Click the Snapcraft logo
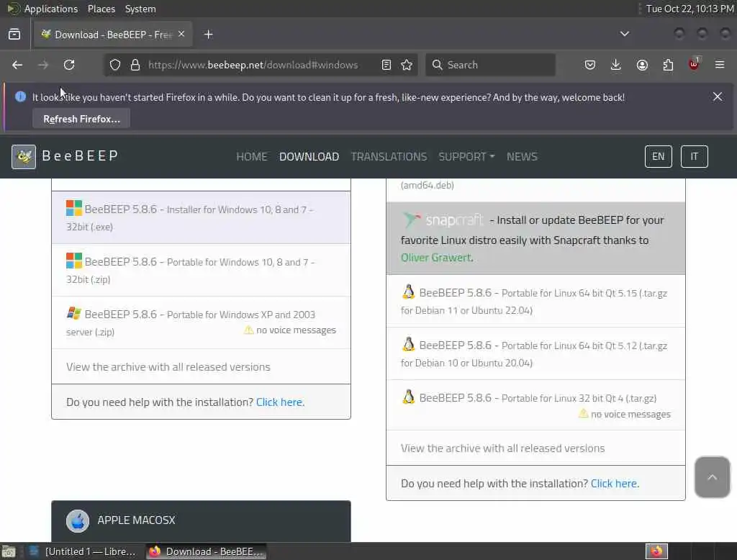 point(443,220)
